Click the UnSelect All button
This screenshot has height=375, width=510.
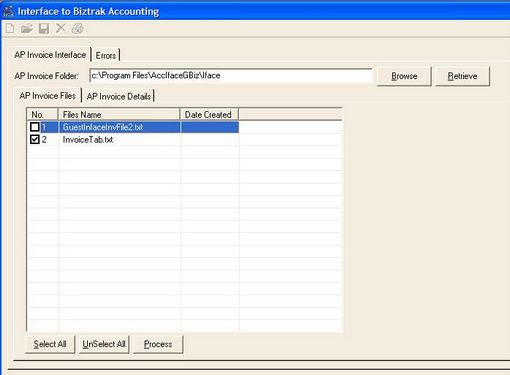(x=104, y=344)
